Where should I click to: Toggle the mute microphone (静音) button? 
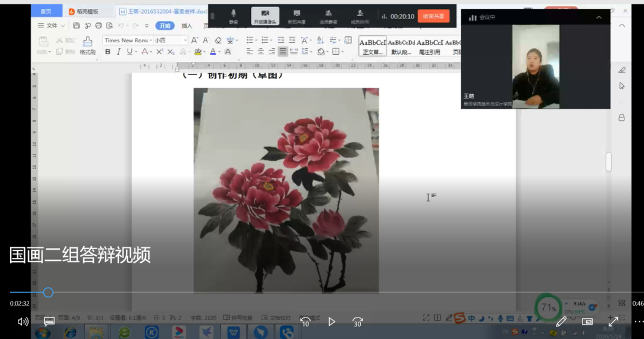point(233,16)
